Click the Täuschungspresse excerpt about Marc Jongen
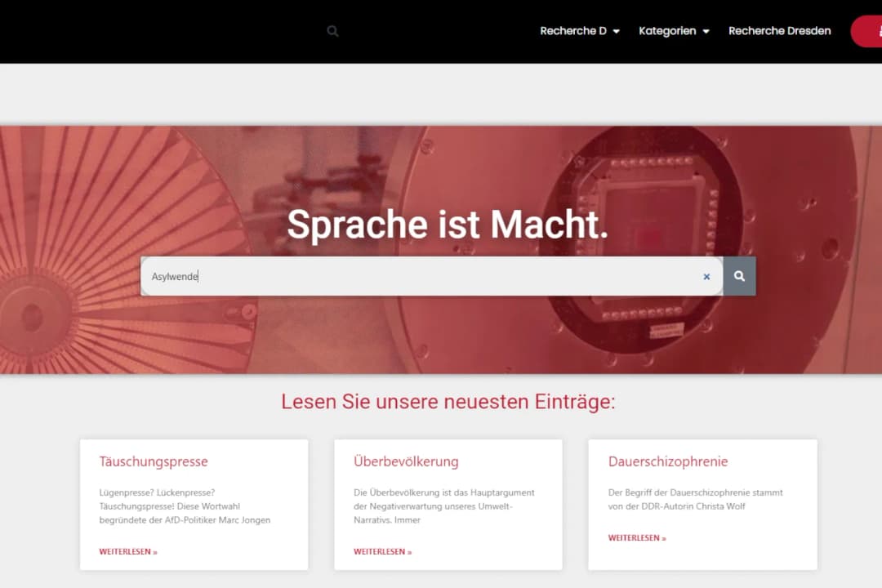The height and width of the screenshot is (588, 882). click(185, 506)
